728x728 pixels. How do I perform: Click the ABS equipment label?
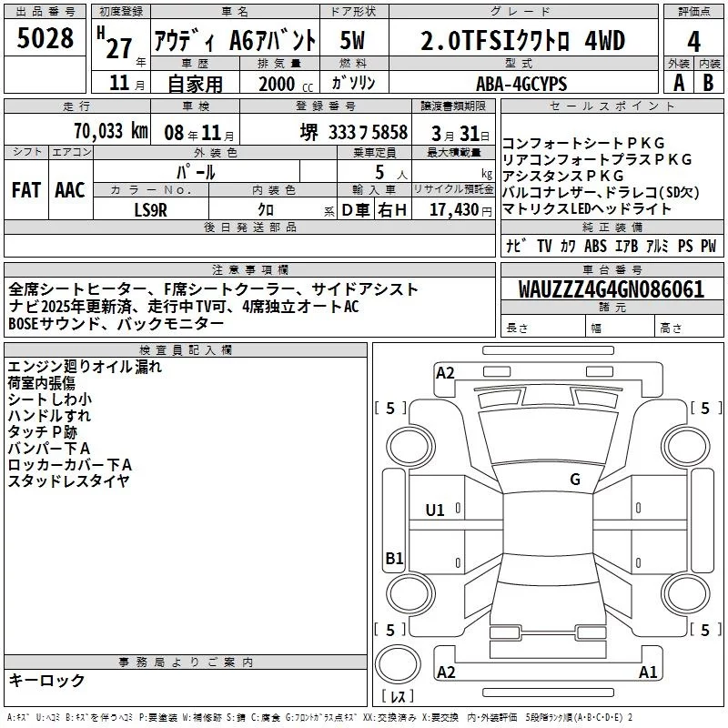[595, 246]
